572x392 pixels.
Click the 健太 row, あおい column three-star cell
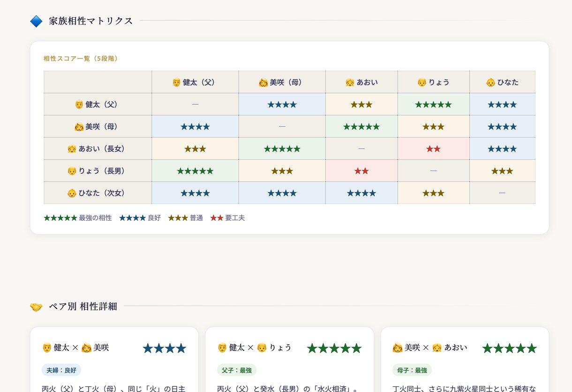[x=361, y=104]
